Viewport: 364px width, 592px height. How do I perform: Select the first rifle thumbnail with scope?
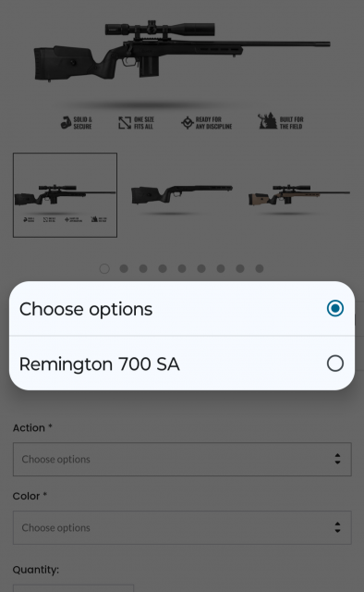[65, 195]
